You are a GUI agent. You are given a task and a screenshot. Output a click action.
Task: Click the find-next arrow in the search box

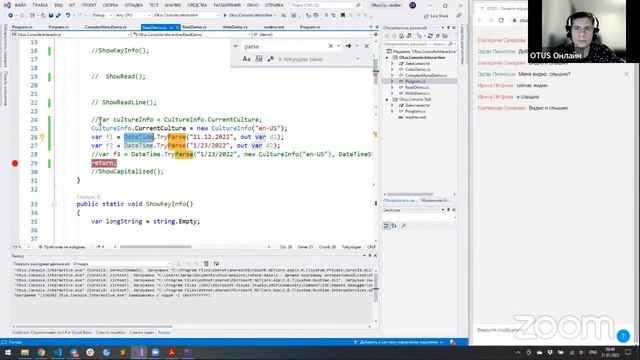click(348, 46)
